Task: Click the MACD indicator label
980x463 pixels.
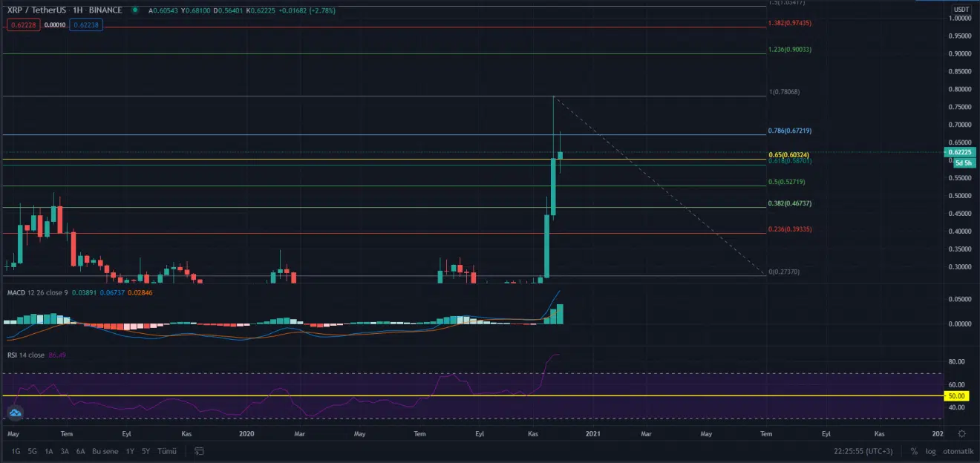Action: tap(18, 293)
